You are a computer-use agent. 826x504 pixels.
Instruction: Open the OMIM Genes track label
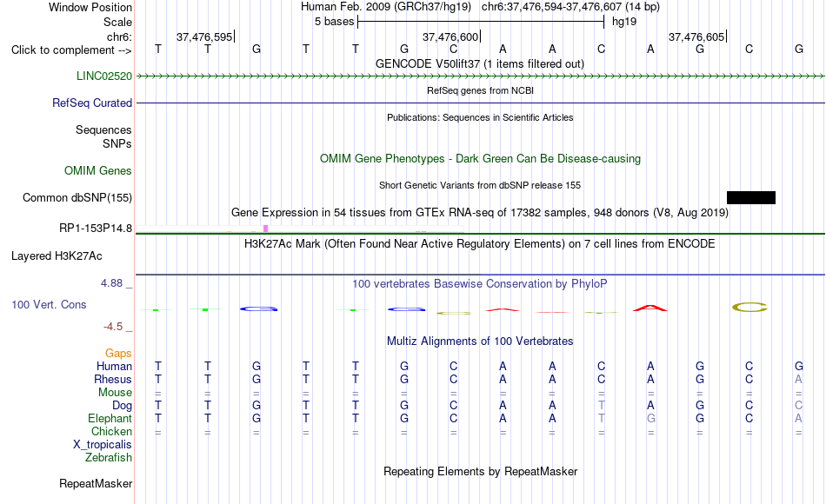click(x=98, y=170)
